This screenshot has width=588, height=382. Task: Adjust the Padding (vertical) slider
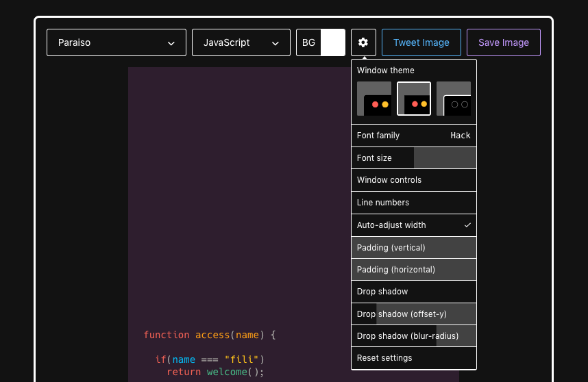(414, 248)
